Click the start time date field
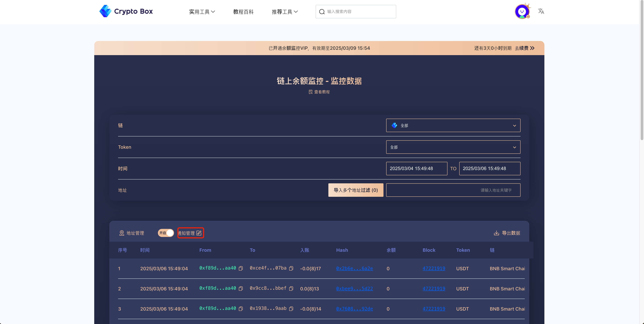 coord(417,169)
